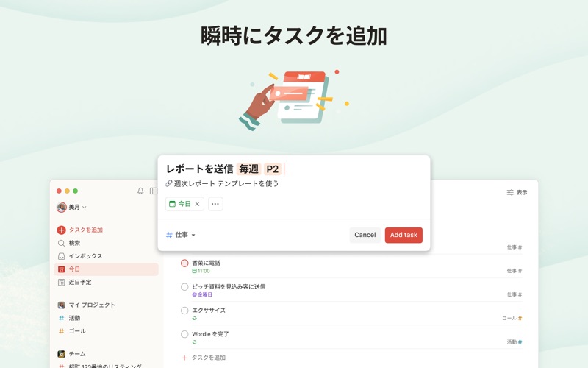The image size is (588, 368).
Task: Select 今日 view in the sidebar
Action: [106, 269]
